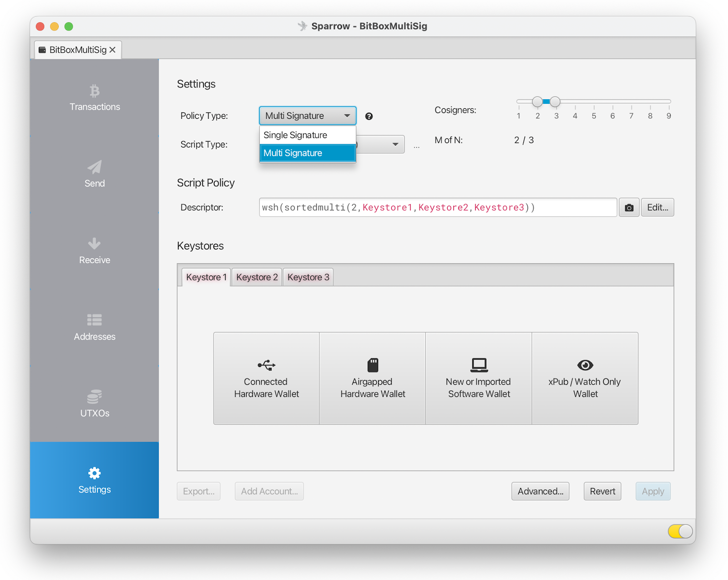This screenshot has width=728, height=580.
Task: Open the UTXOs sidebar section
Action: [x=95, y=403]
